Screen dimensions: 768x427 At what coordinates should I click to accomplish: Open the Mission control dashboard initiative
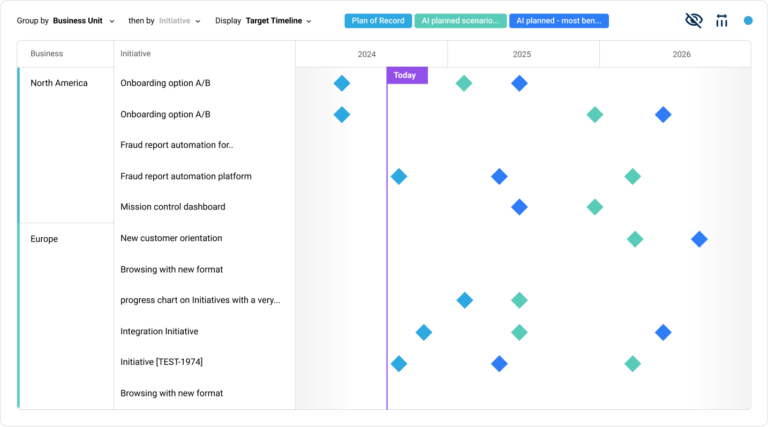[x=172, y=207]
